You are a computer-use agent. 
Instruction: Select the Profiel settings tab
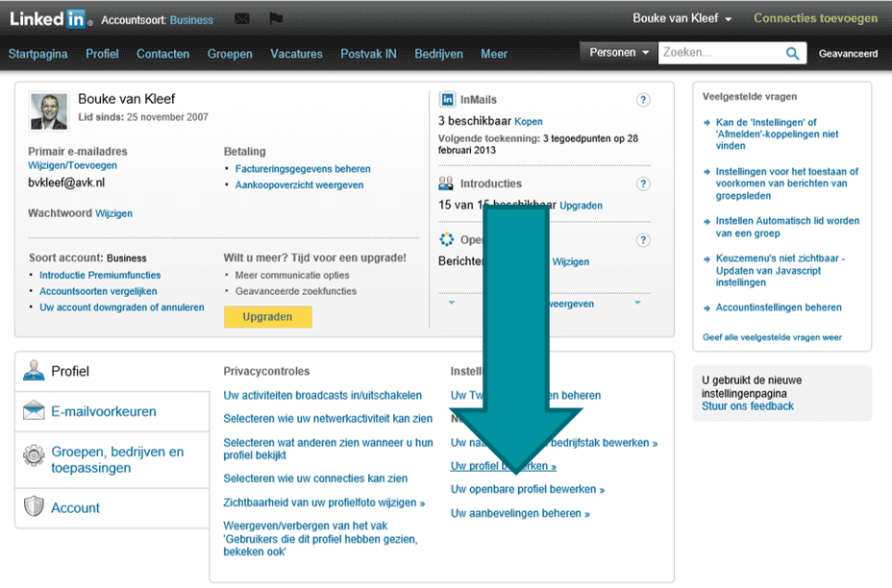coord(111,371)
